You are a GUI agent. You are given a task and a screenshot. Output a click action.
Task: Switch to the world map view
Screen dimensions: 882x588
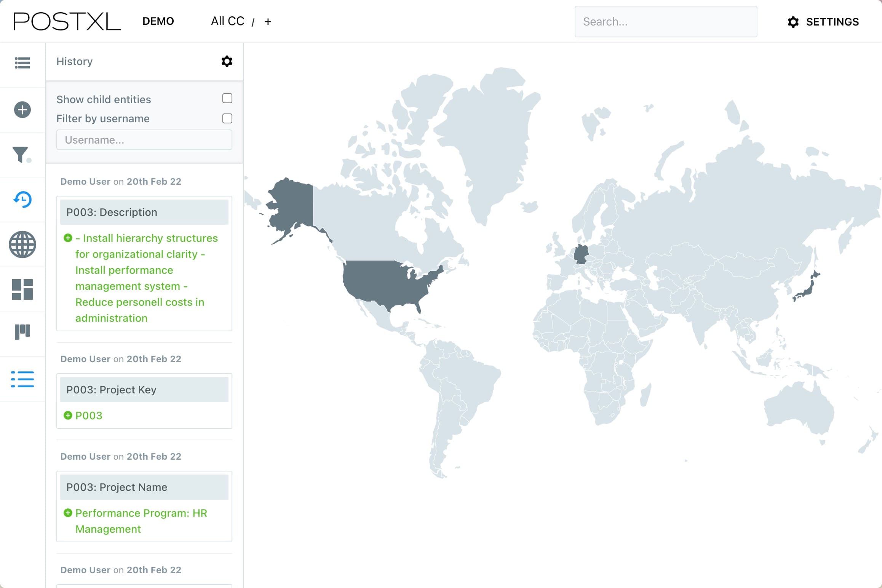point(22,245)
